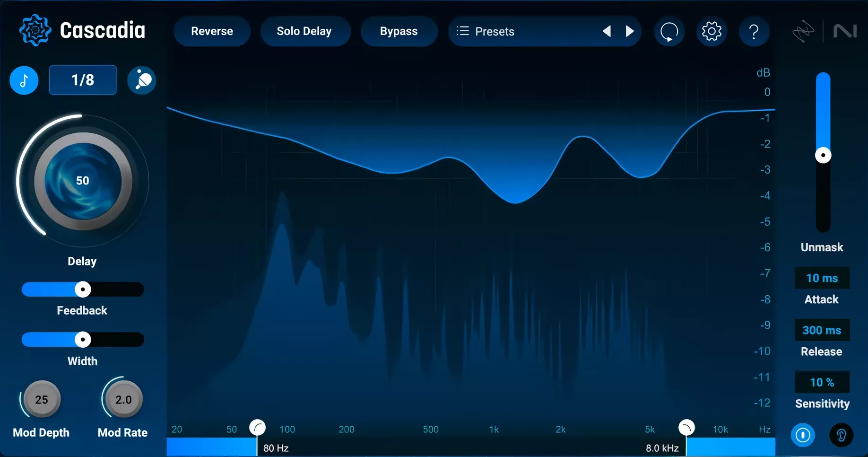Click the Native Instruments logo
Image resolution: width=868 pixels, height=457 pixels.
pyautogui.click(x=846, y=31)
